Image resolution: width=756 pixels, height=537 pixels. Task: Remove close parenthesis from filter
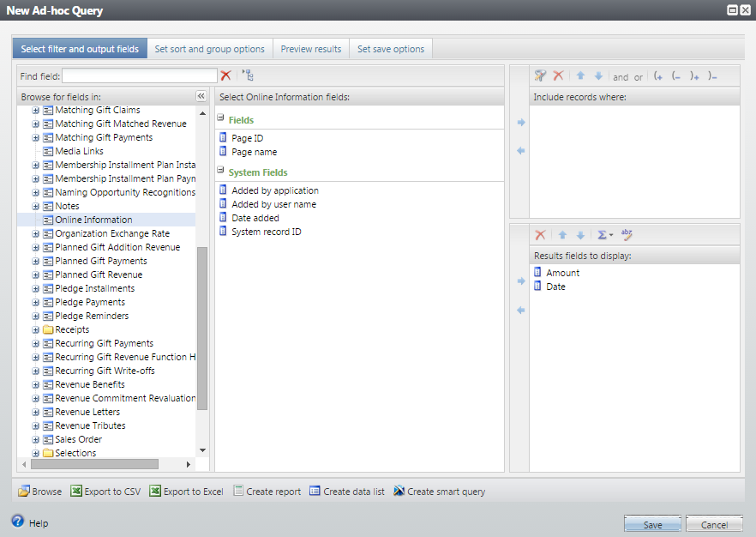(712, 76)
